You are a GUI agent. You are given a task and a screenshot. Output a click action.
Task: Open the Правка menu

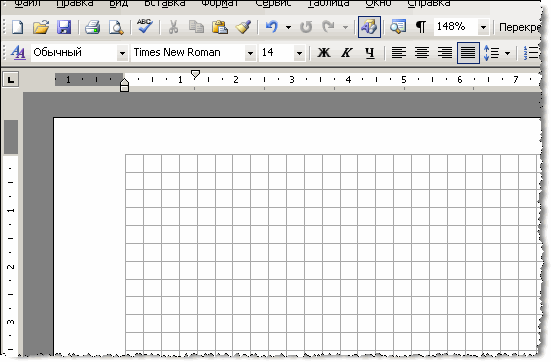(x=75, y=3)
